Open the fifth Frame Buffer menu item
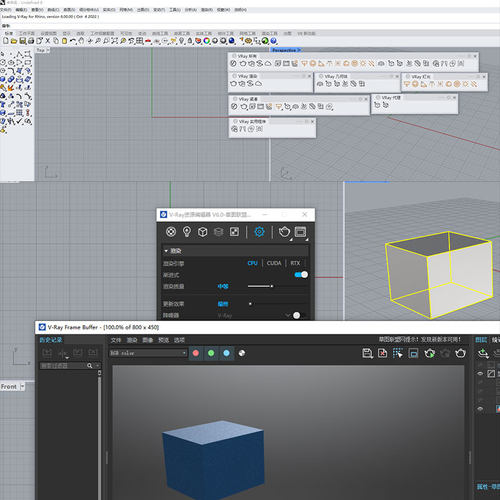The image size is (500, 500). coord(179,340)
